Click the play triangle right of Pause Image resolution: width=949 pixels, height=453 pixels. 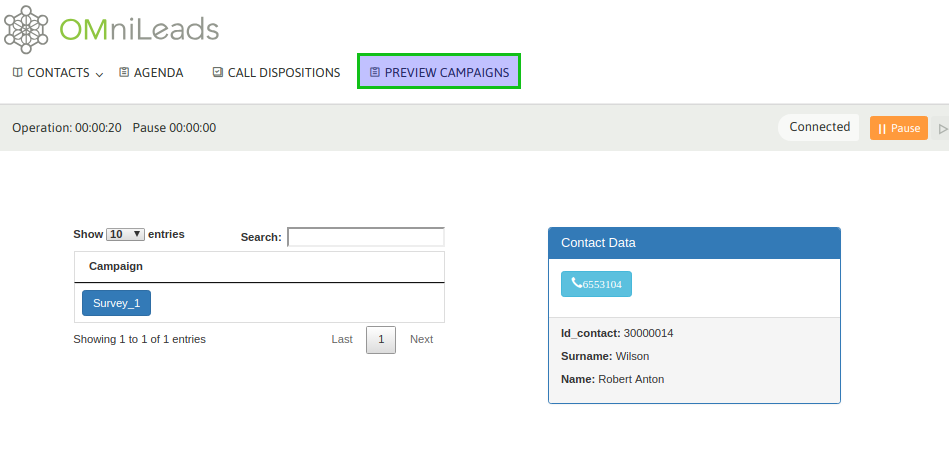[x=943, y=129]
